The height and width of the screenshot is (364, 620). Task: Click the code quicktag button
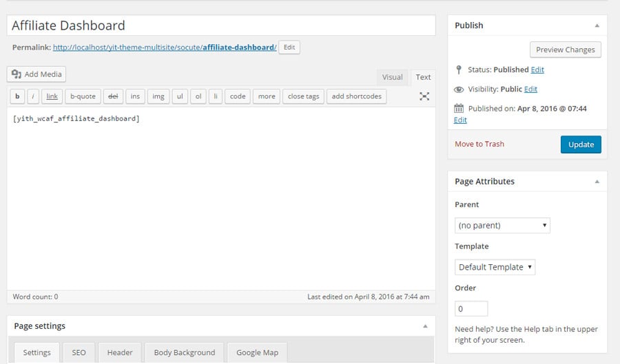pos(238,96)
